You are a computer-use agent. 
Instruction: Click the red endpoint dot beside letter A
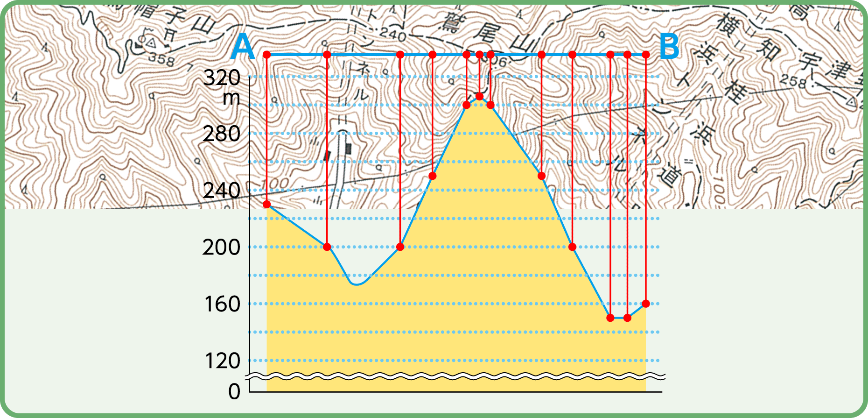[266, 55]
